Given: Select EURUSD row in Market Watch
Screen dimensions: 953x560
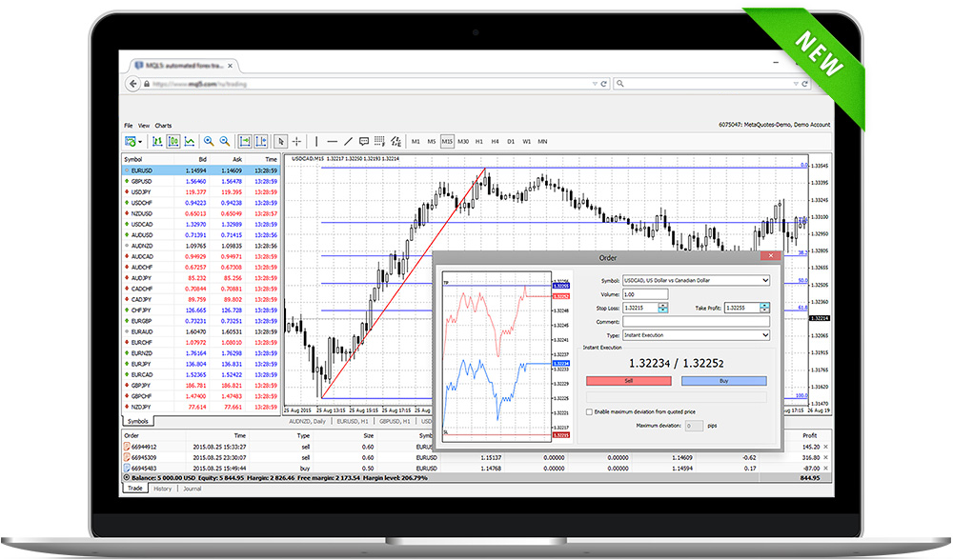Looking at the screenshot, I should (201, 170).
